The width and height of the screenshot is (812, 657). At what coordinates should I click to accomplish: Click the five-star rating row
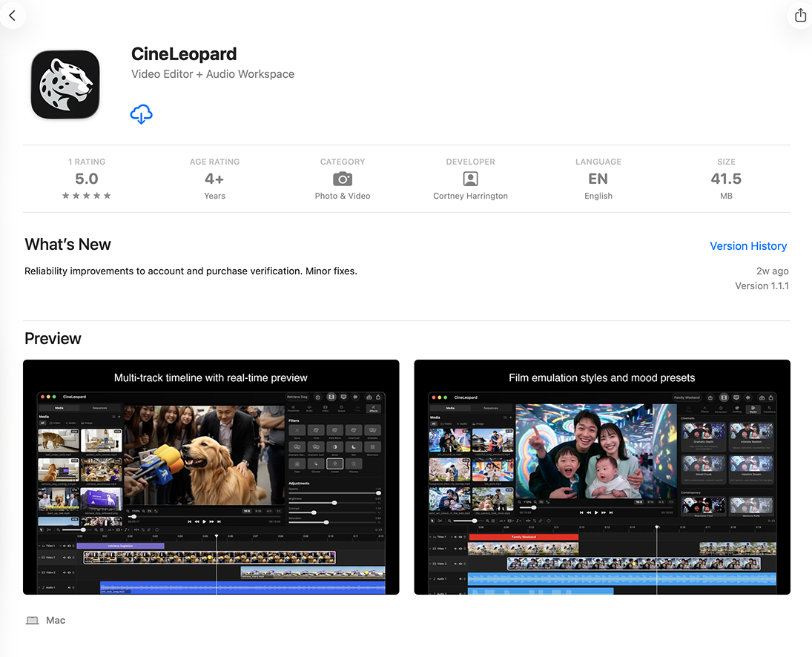[x=87, y=196]
